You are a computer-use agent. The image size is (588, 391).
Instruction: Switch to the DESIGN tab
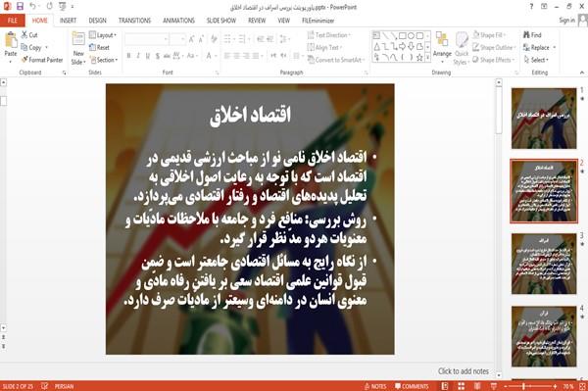click(97, 21)
